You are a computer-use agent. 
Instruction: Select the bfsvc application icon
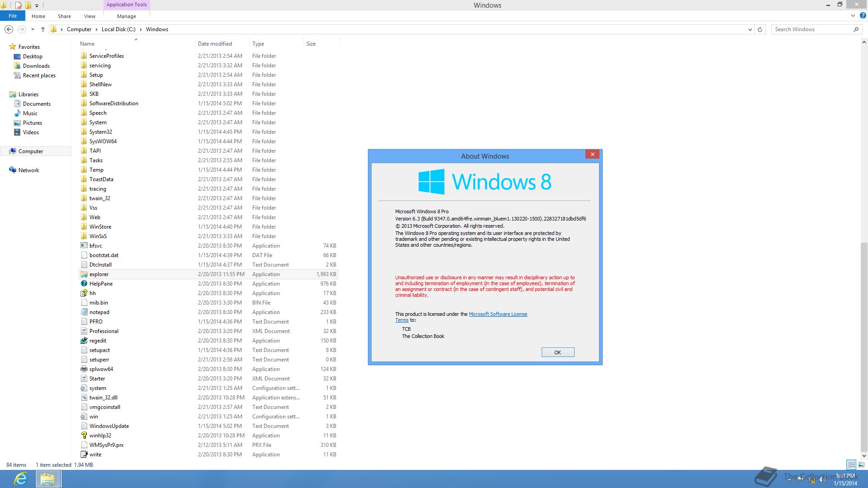point(84,246)
